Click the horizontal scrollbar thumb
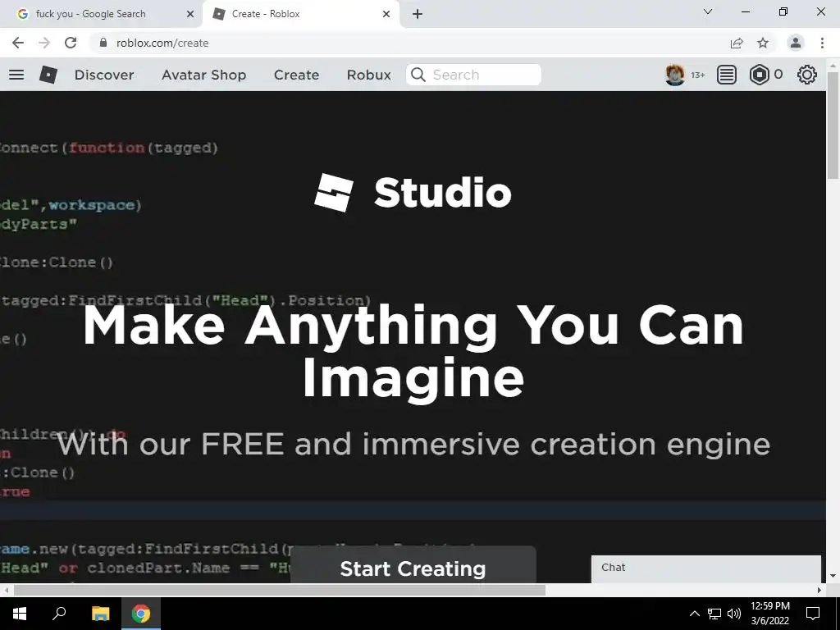The width and height of the screenshot is (840, 630). pos(280,590)
